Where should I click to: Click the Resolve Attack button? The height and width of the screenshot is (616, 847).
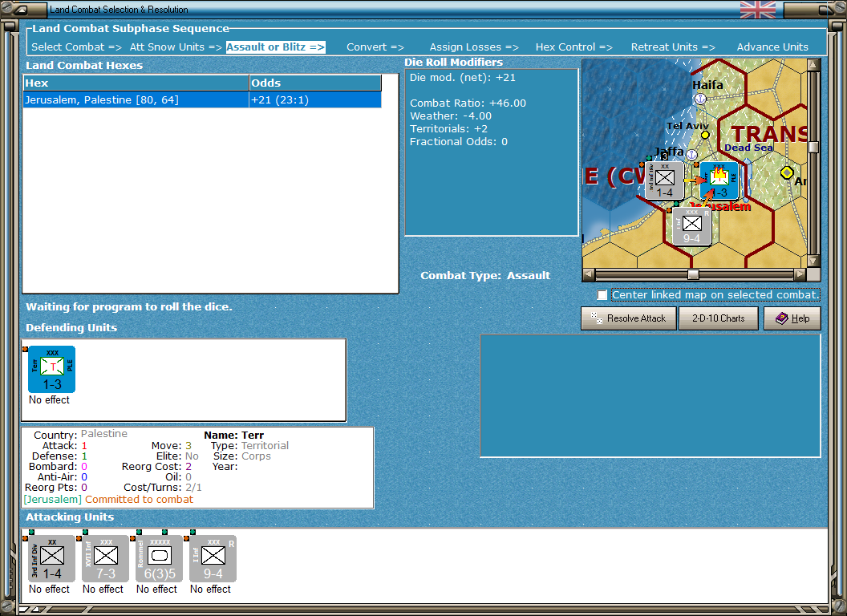[x=629, y=318]
